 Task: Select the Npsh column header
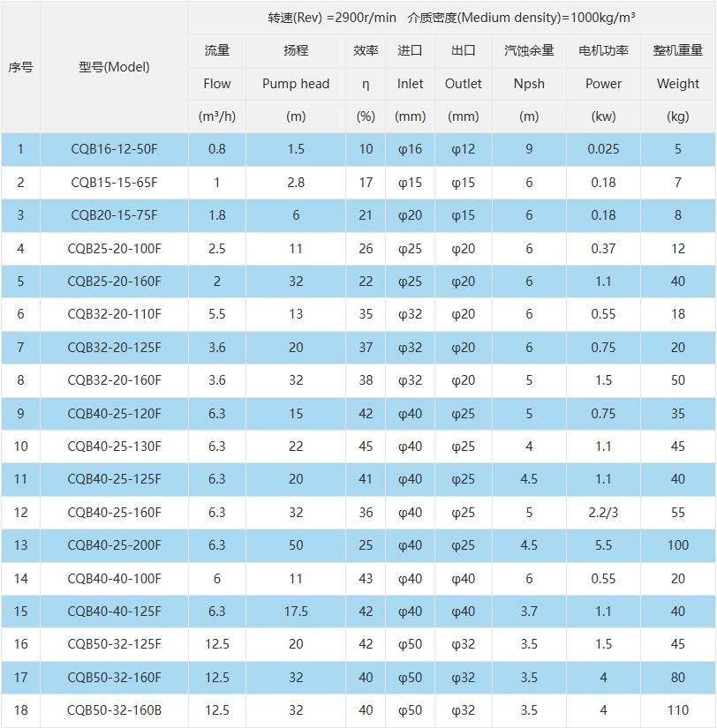tap(529, 84)
